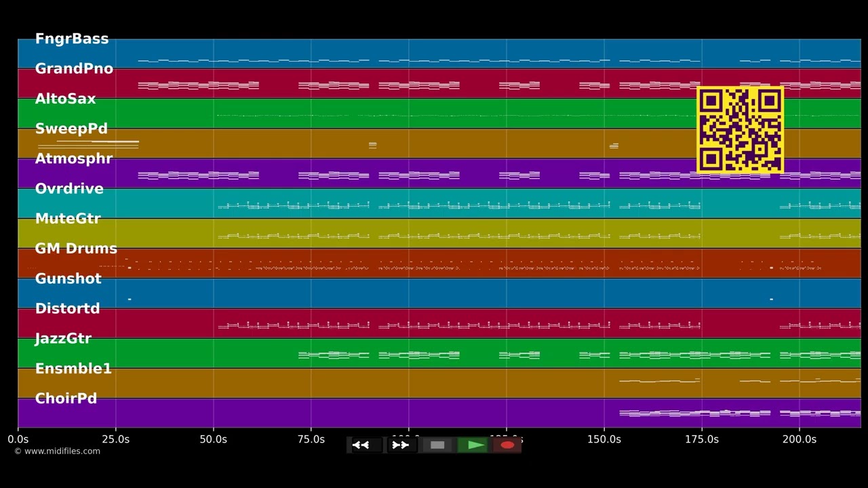Select the FngrBass track label
The image size is (868, 488).
(72, 39)
